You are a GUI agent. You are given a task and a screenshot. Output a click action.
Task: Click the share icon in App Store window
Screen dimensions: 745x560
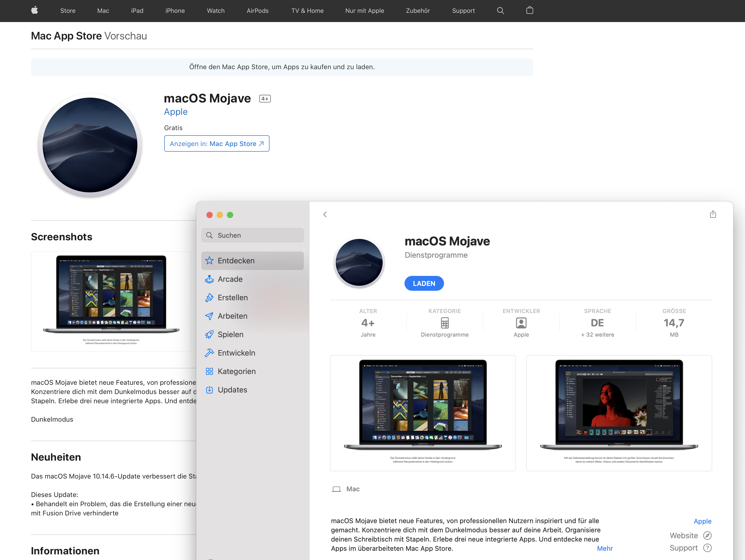click(713, 214)
